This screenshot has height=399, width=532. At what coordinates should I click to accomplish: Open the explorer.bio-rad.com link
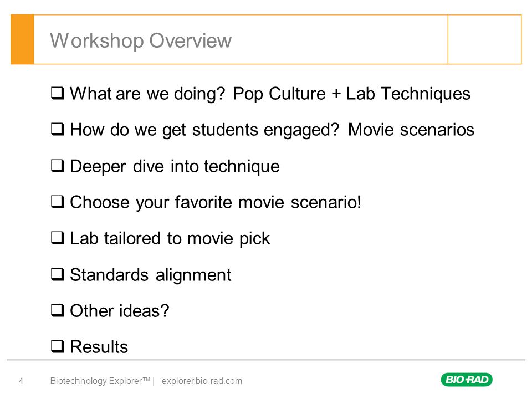202,381
